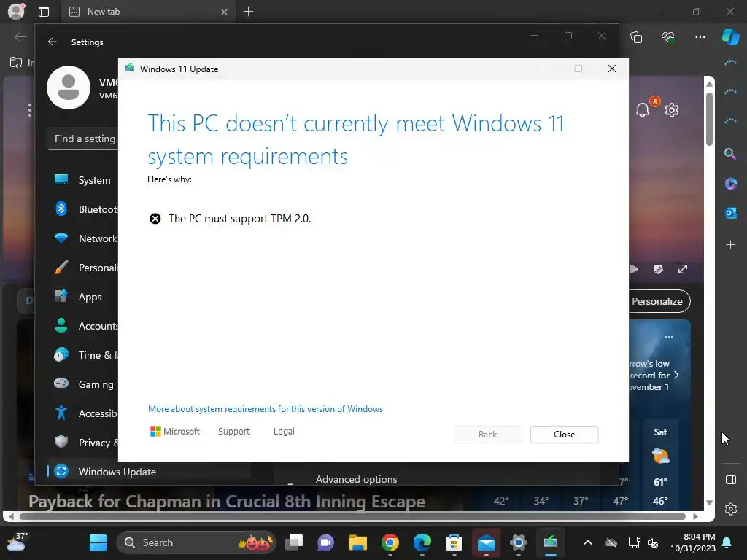Open Edge Collections toolbar icon
The height and width of the screenshot is (560, 747).
(x=636, y=37)
